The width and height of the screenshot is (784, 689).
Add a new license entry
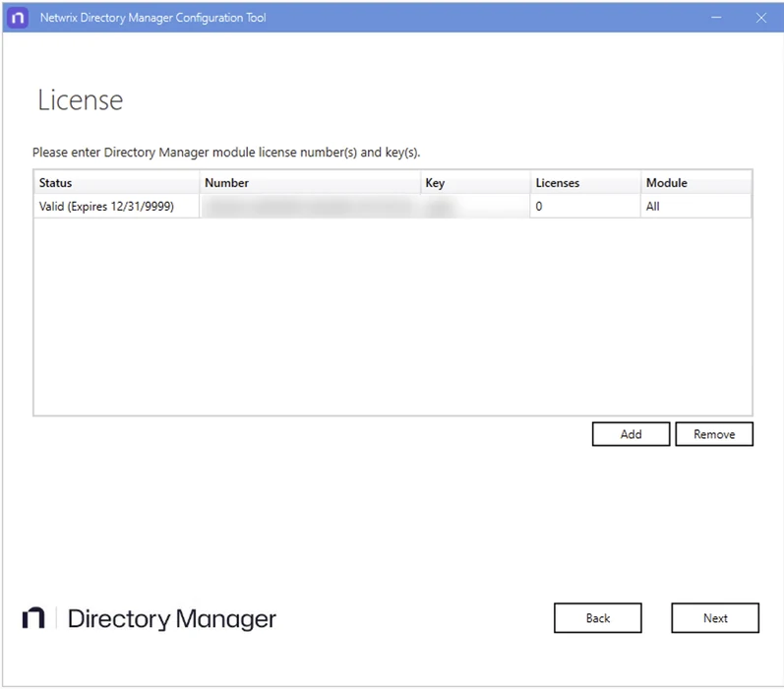[x=631, y=434]
